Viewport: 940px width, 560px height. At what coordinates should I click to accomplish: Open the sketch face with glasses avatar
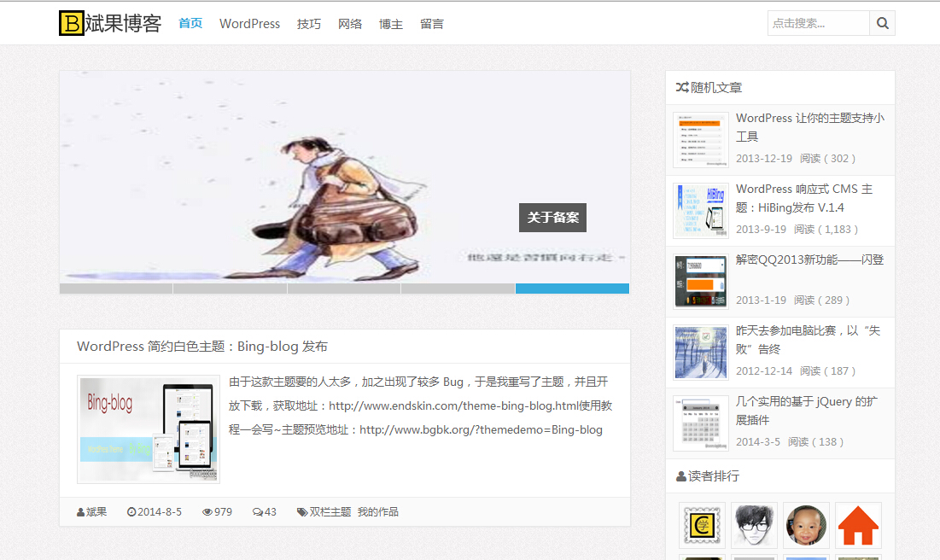pos(754,525)
